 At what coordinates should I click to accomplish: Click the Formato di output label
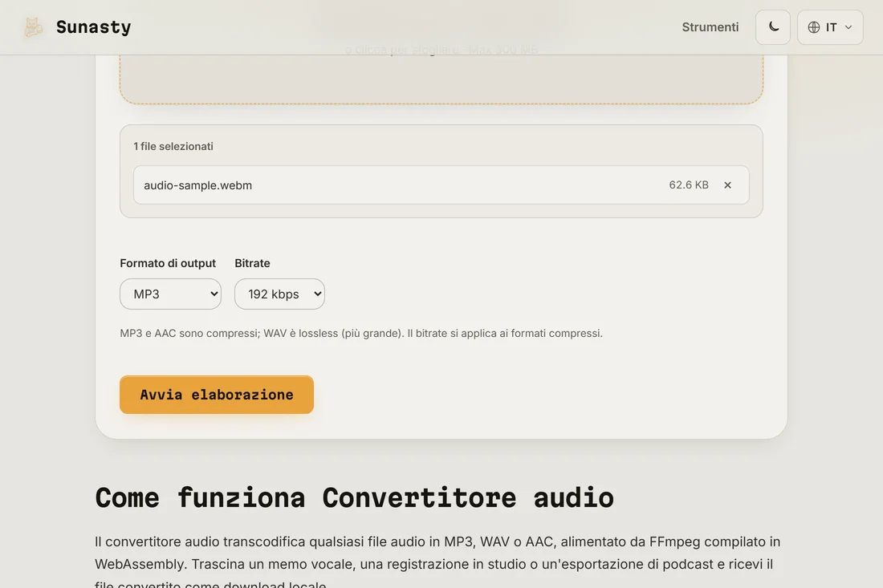[x=168, y=263]
